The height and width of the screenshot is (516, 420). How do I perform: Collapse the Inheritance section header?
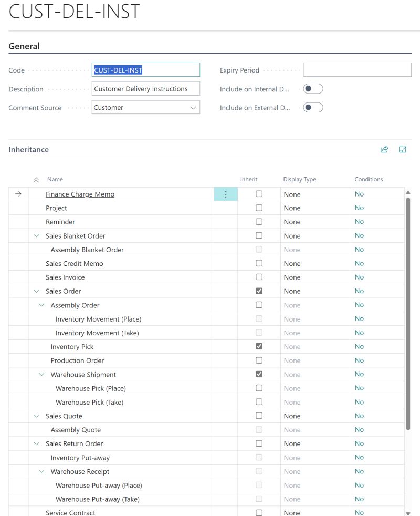29,150
